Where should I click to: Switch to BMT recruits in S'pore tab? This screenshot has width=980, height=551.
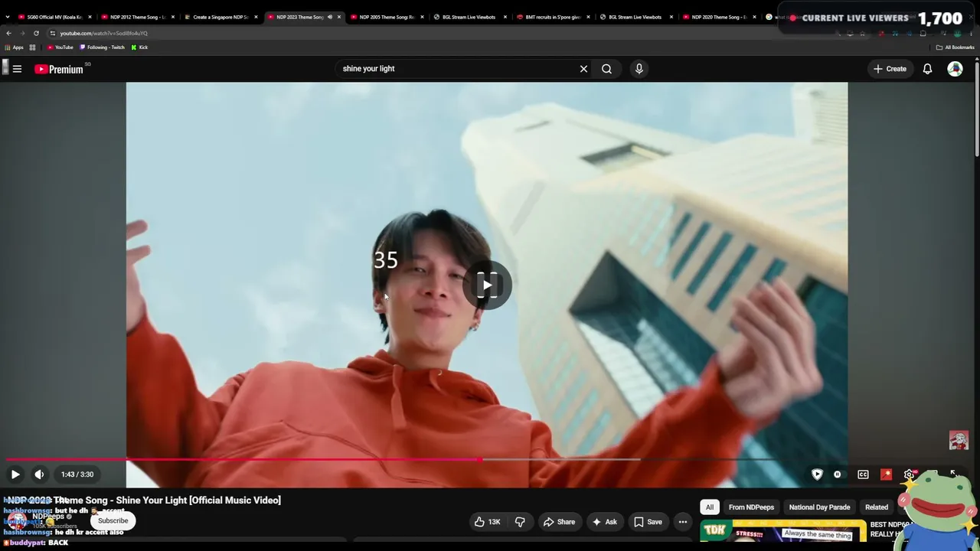(553, 17)
